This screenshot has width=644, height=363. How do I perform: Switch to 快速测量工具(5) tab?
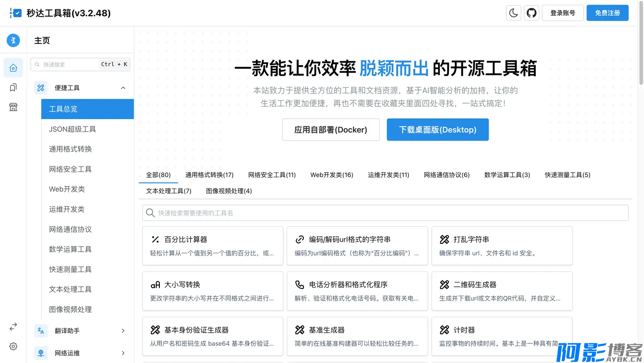coord(567,175)
